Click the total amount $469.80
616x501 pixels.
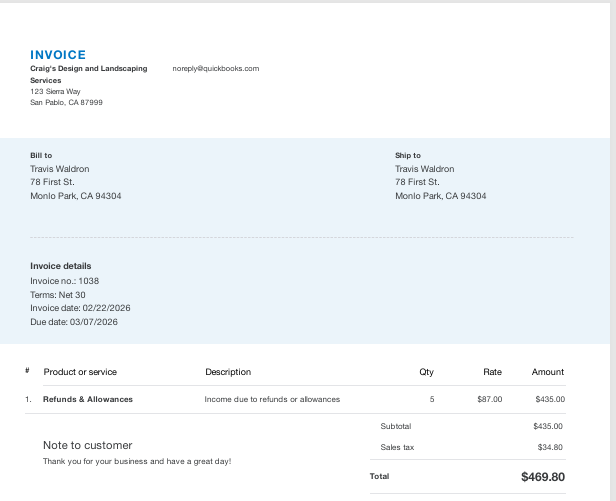(543, 477)
